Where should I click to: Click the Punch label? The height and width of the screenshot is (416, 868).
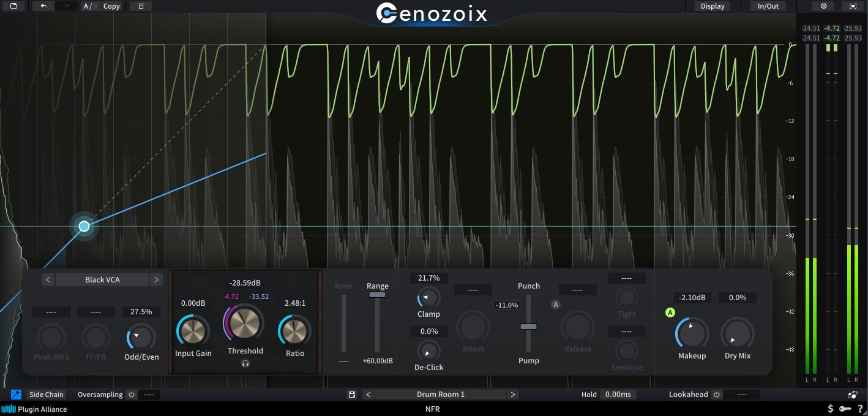[529, 286]
